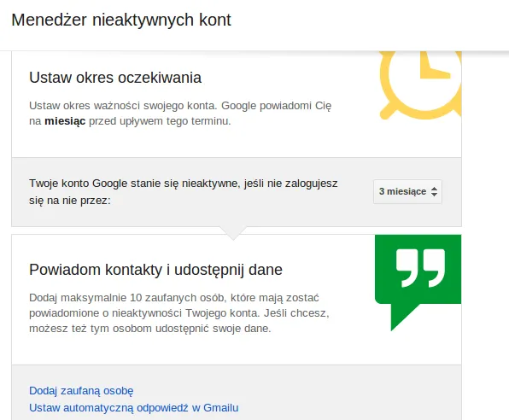Select the 'Ustaw okres oczekiwania' heading
Image resolution: width=509 pixels, height=420 pixels.
tap(115, 78)
